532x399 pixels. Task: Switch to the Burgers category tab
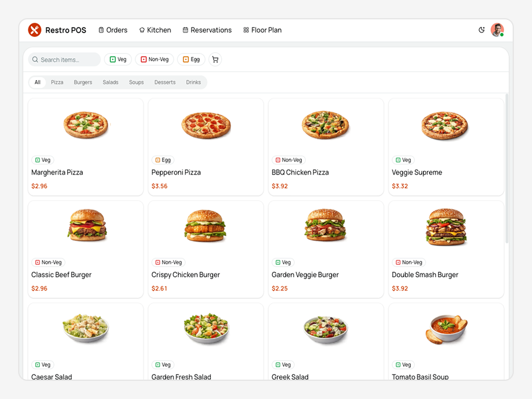click(x=83, y=82)
